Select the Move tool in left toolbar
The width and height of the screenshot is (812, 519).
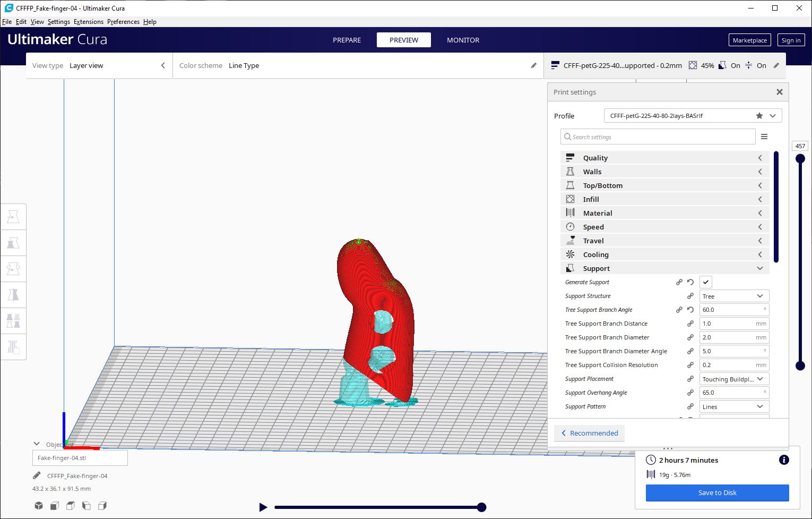[13, 217]
